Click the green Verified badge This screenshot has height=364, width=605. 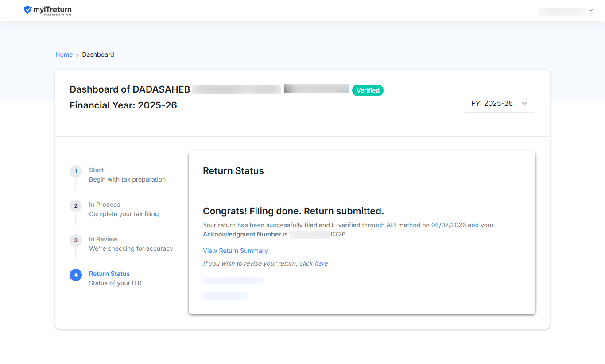click(x=368, y=90)
